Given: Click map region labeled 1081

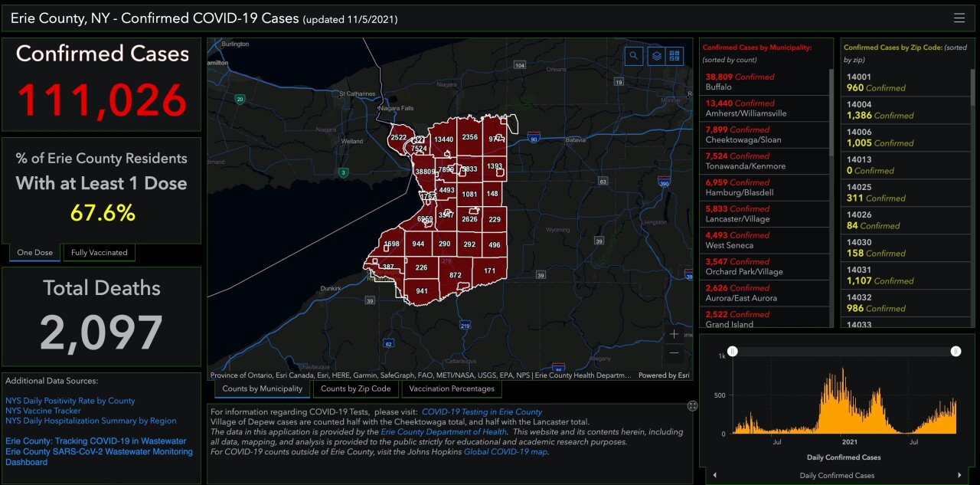Looking at the screenshot, I should (469, 195).
